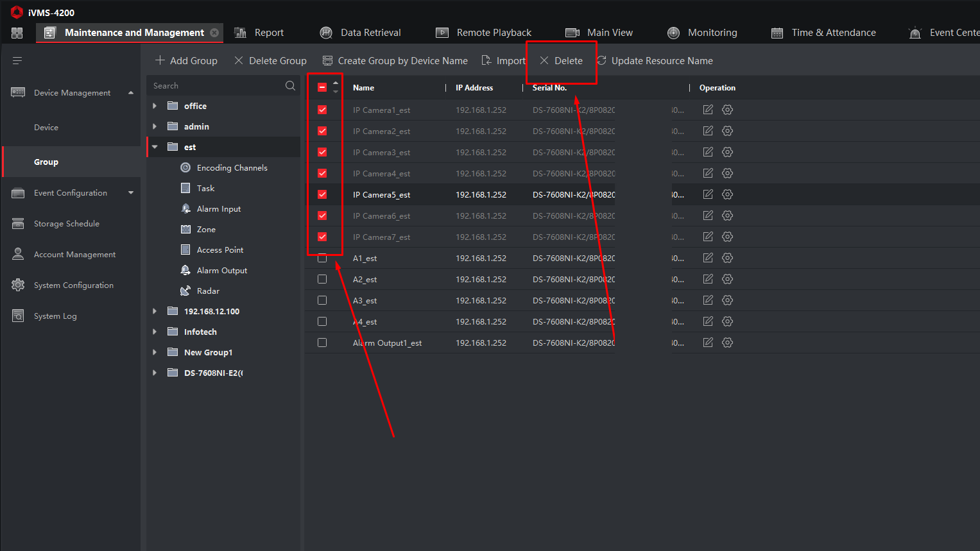This screenshot has width=980, height=551.
Task: Close the Maintenance and Management tab
Action: tap(214, 33)
